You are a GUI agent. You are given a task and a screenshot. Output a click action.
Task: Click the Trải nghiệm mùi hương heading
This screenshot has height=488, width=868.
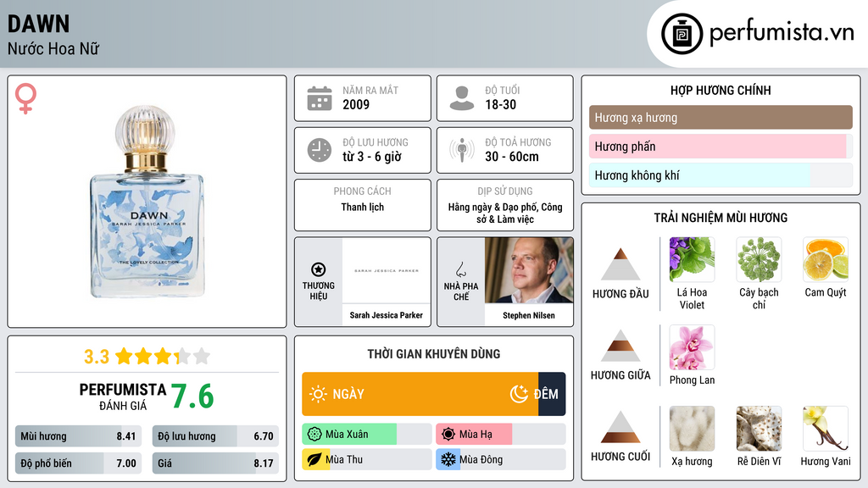point(721,218)
